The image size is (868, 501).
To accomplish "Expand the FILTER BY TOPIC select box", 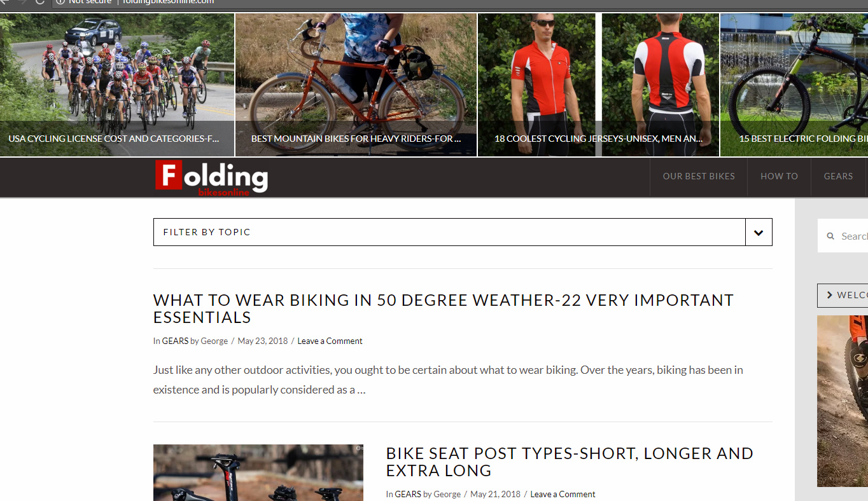I will click(x=463, y=232).
